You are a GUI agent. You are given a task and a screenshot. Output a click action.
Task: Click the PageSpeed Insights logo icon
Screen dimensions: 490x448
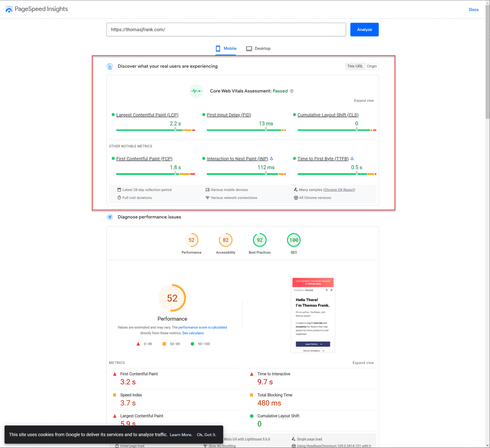[x=9, y=9]
